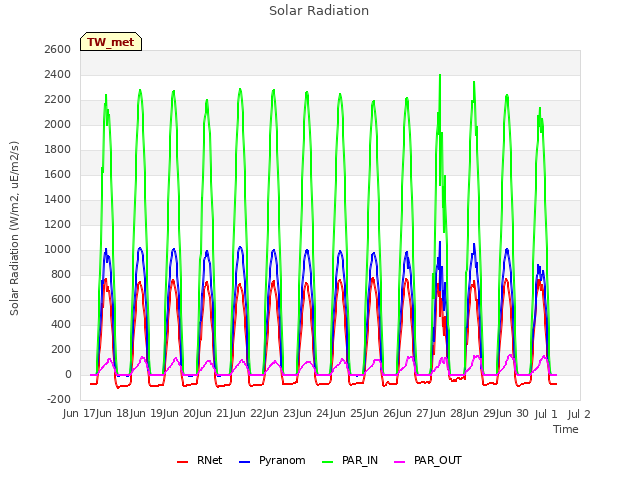Click the 2600 y-axis tick label
This screenshot has width=640, height=480.
(x=58, y=49)
